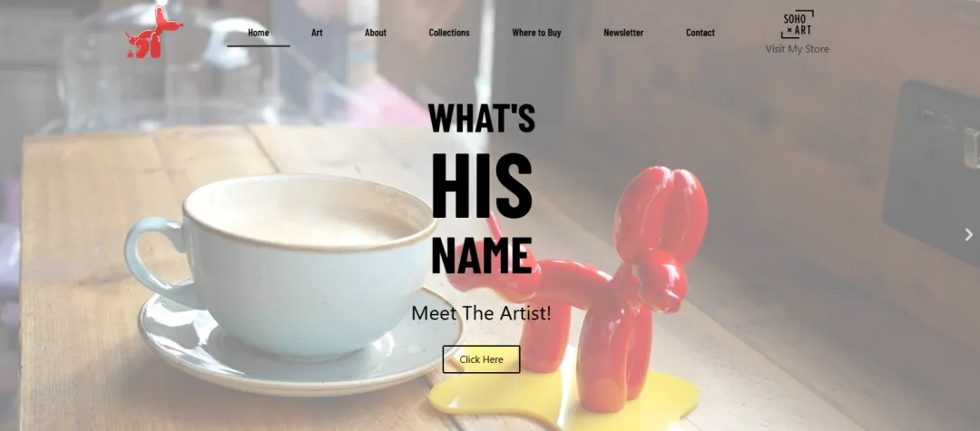Advance to next slide with right arrow
980x431 pixels.
point(968,235)
